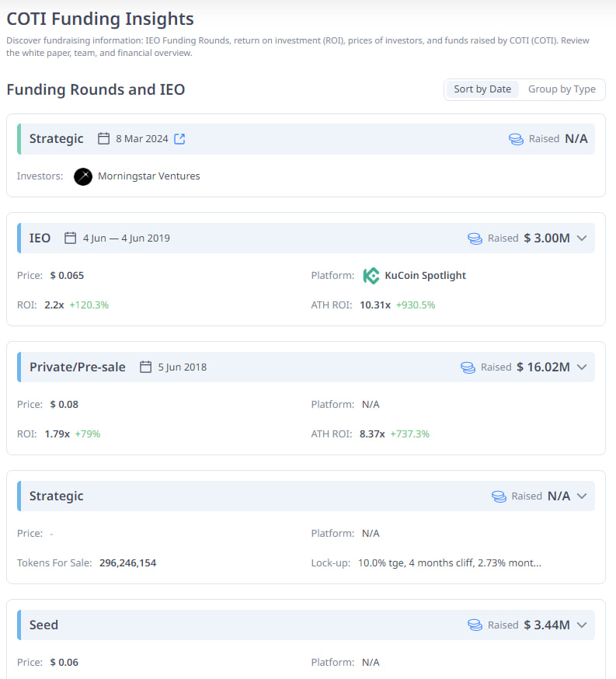The width and height of the screenshot is (616, 679).
Task: Open KuCoin Spotlight platform link
Action: pyautogui.click(x=425, y=276)
